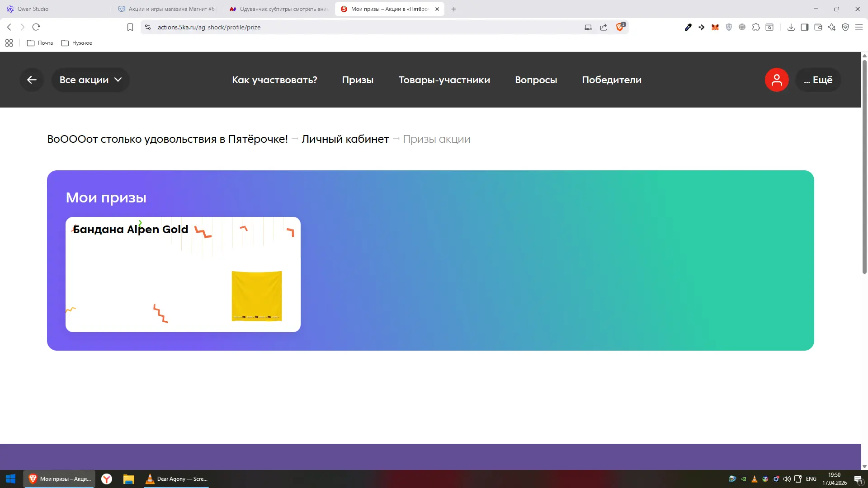Go back with the browser back arrow

pos(9,27)
